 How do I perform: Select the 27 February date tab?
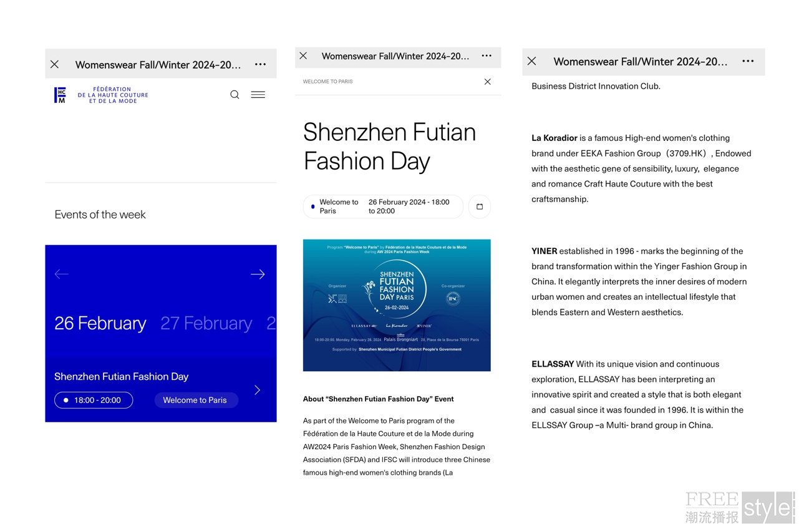click(206, 323)
